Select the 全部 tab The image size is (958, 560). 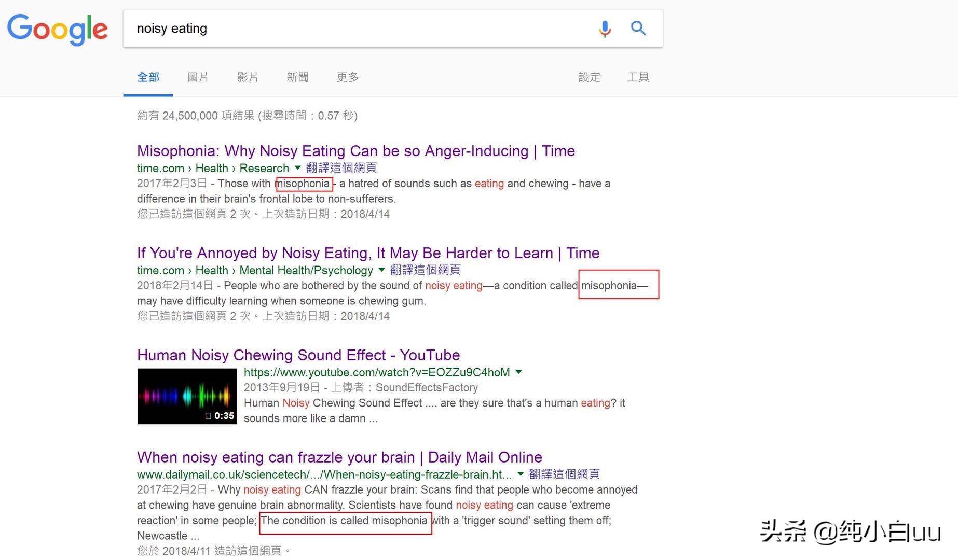point(148,77)
